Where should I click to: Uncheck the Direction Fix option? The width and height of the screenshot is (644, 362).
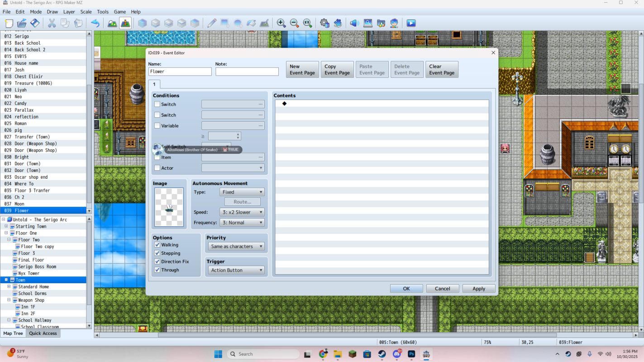157,262
